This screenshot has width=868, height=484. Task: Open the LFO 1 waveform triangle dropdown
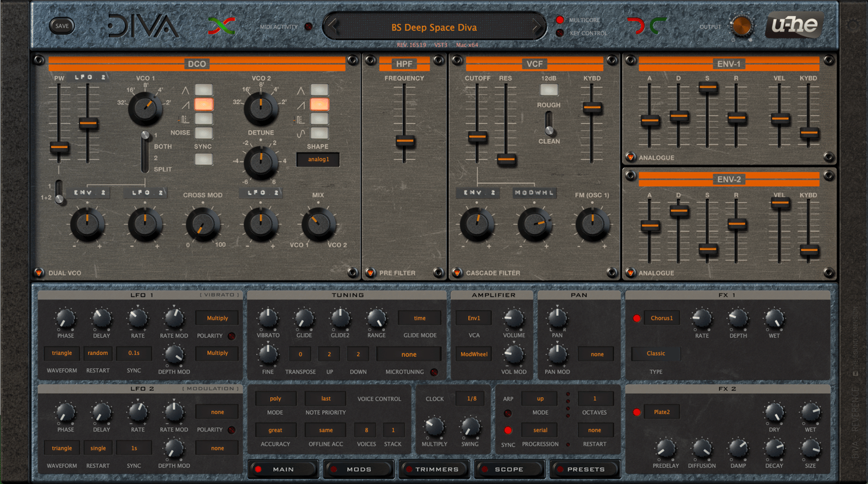point(62,353)
